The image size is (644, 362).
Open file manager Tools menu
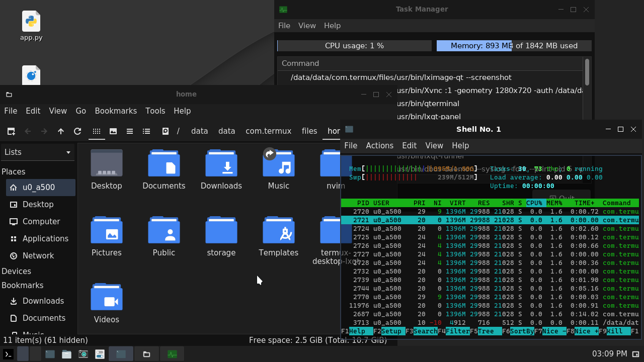coord(155,111)
